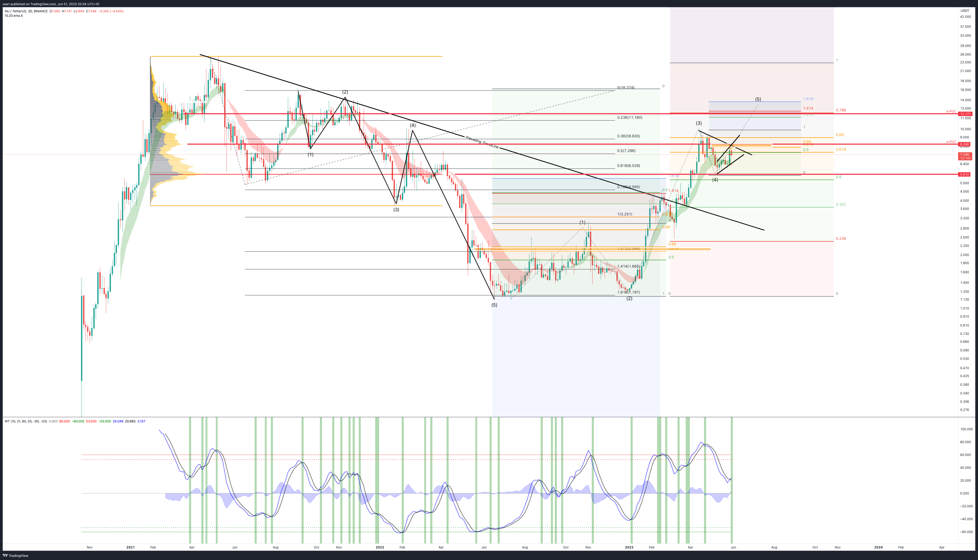Click the C7.246 close value in the header
The height and width of the screenshot is (560, 978).
(x=92, y=11)
